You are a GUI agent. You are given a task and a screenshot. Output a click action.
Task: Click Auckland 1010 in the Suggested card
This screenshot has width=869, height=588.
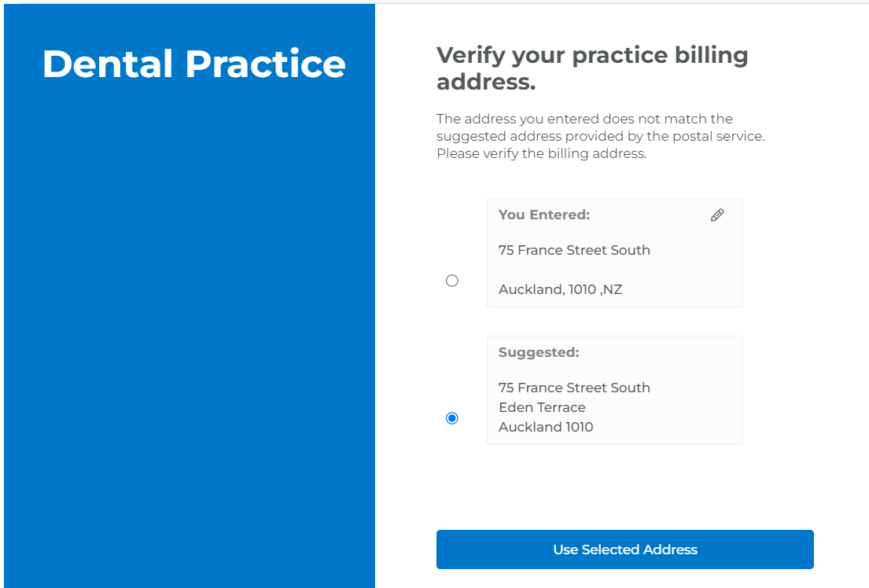coord(546,428)
